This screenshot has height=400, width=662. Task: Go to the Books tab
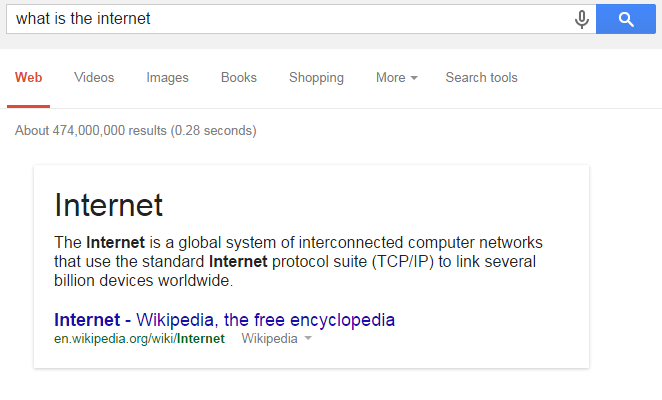coord(239,78)
